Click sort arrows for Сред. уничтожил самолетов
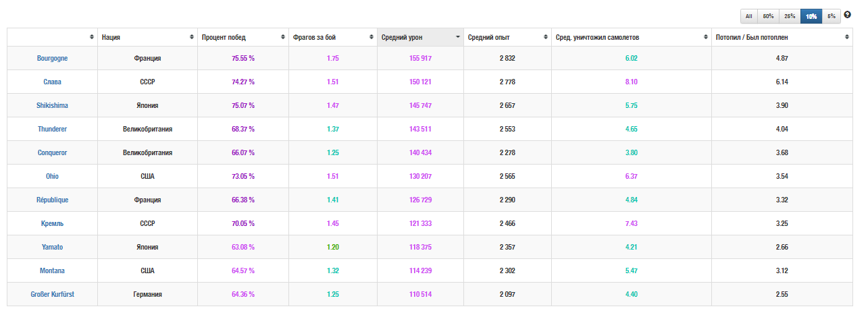This screenshot has width=868, height=315. (x=706, y=37)
